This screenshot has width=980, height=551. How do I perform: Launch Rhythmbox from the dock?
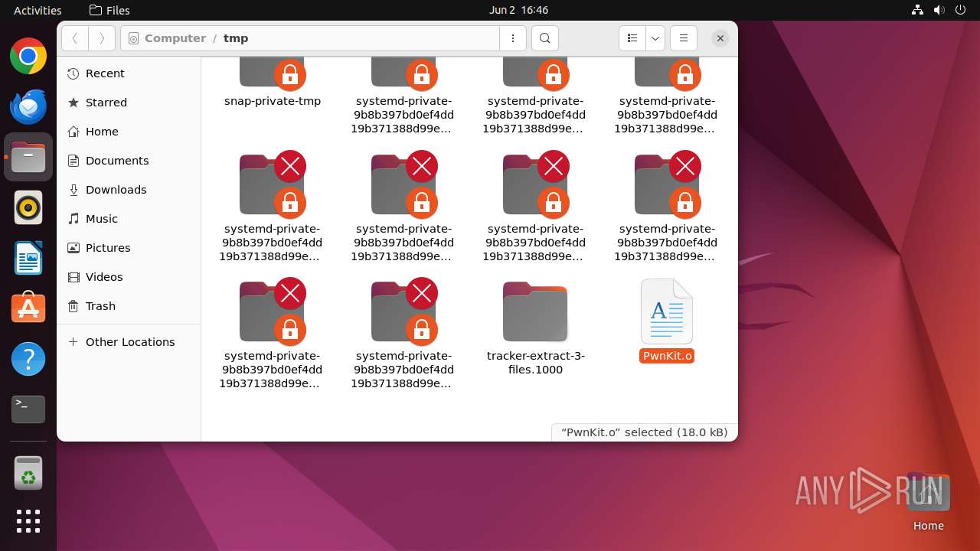point(28,208)
